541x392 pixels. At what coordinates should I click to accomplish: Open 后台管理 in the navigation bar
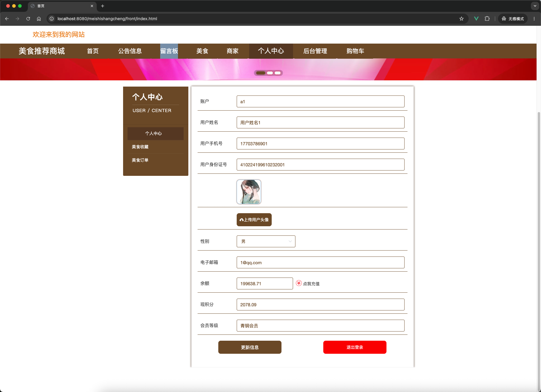click(315, 51)
